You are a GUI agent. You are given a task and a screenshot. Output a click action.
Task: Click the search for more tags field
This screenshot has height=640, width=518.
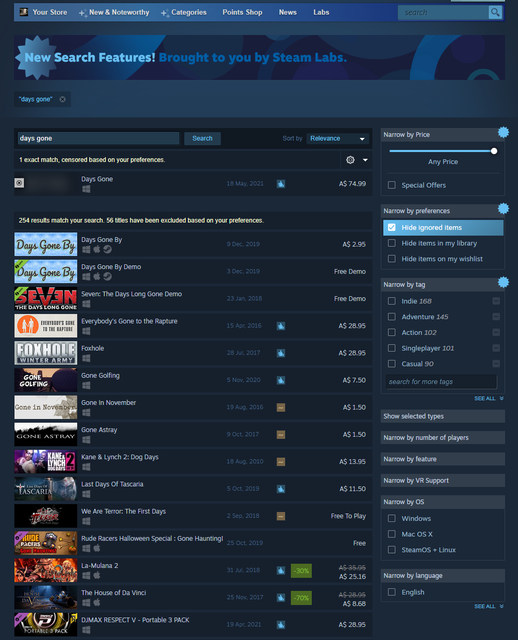[x=441, y=382]
